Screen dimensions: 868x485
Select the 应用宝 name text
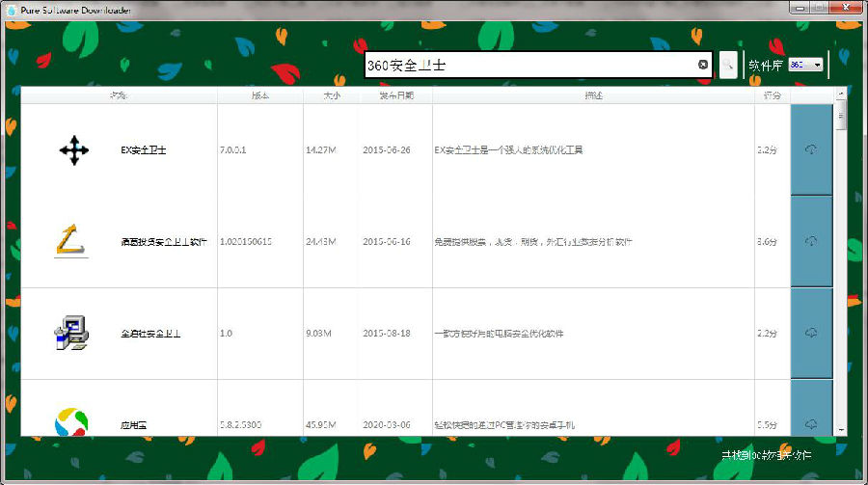click(x=133, y=425)
